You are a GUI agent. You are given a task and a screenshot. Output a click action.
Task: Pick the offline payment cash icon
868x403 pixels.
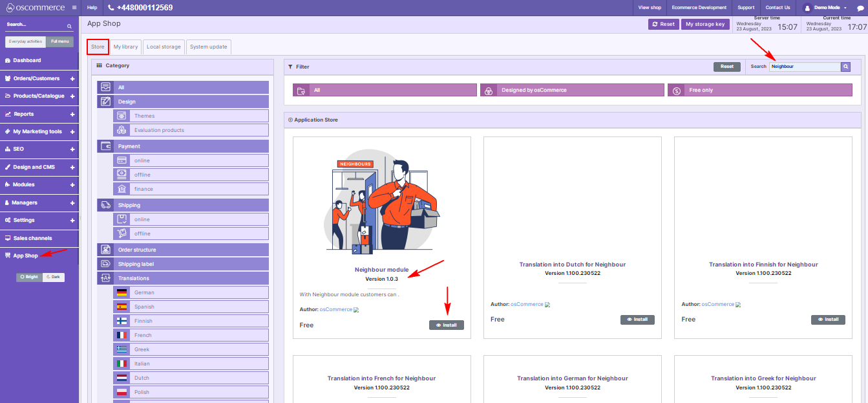tap(122, 175)
